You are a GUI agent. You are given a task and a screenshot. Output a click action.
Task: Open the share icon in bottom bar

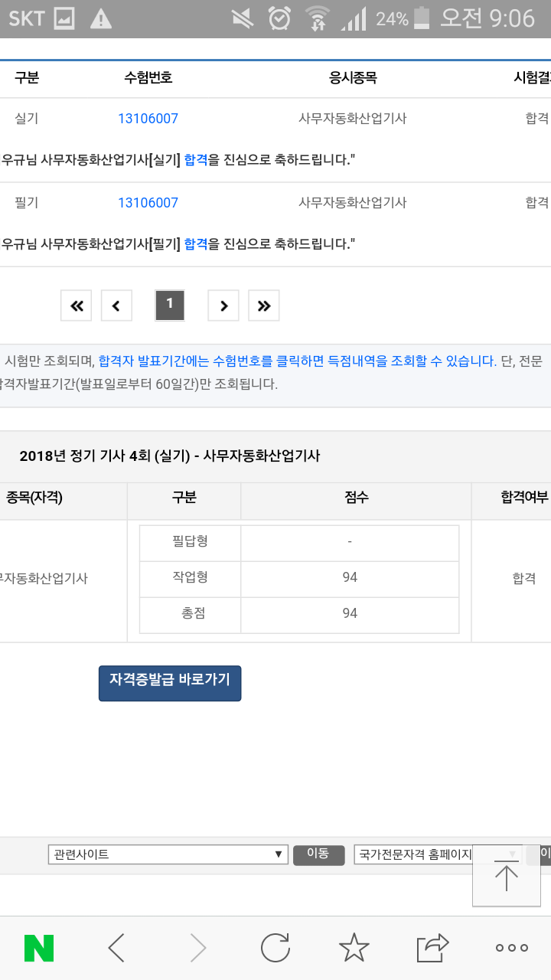tap(432, 948)
